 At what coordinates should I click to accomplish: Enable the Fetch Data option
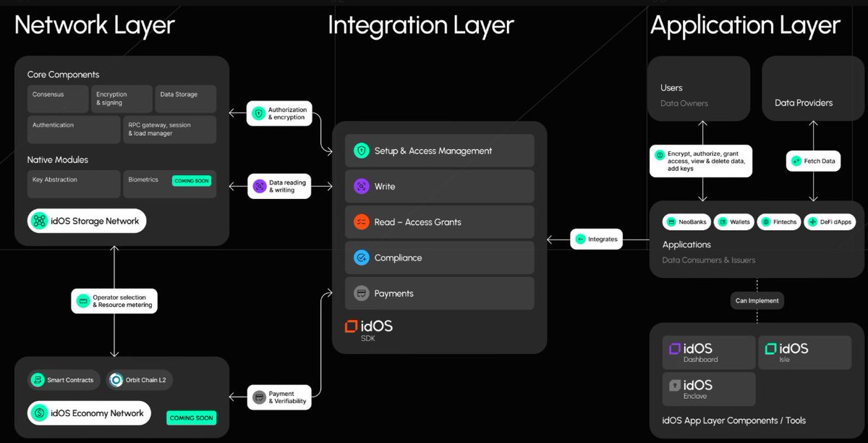(x=813, y=161)
